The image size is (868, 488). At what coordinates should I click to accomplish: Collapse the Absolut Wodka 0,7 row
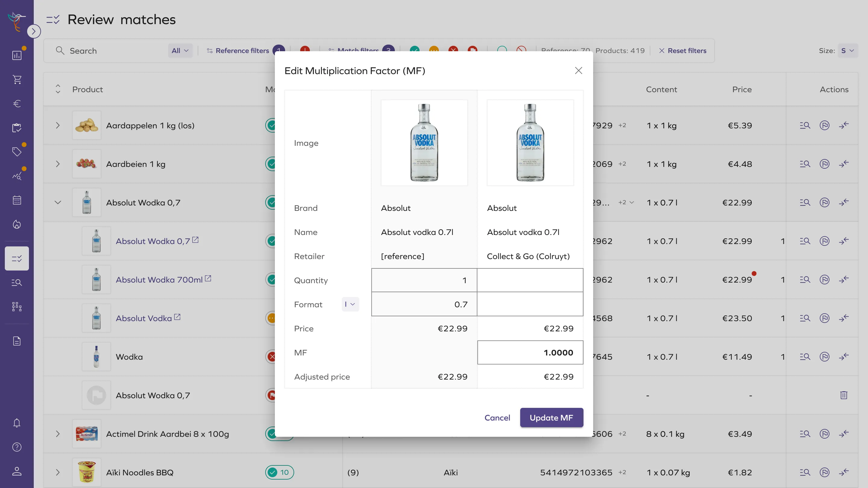tap(58, 202)
